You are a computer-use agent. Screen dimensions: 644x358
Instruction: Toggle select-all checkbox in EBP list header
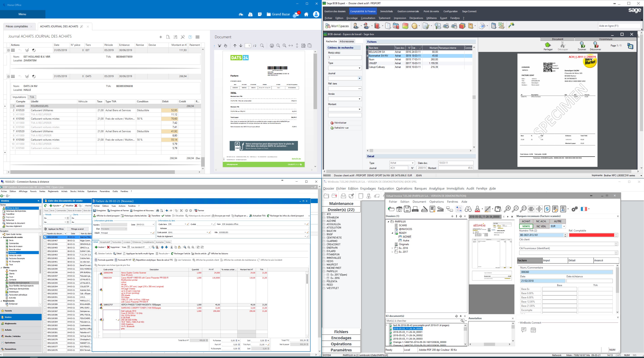(45, 234)
